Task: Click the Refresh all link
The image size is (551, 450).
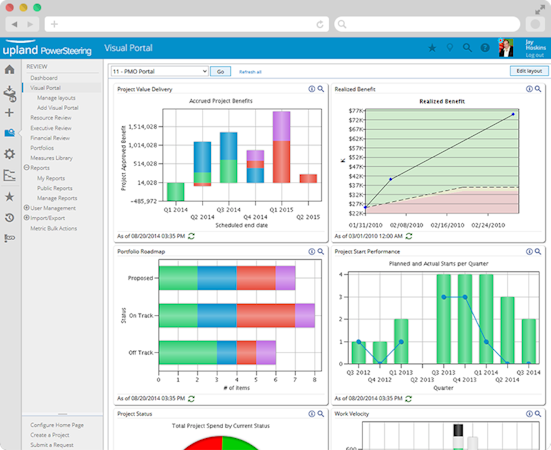Action: 250,72
